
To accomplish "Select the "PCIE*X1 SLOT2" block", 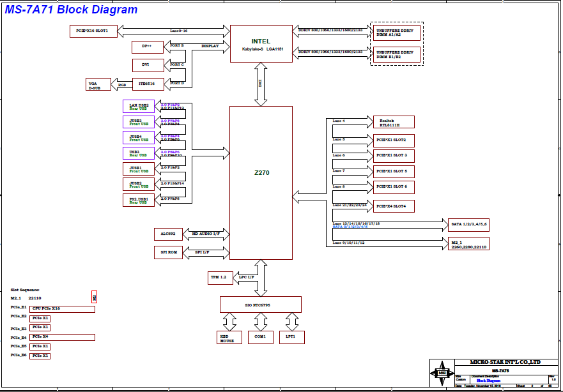I will click(394, 140).
